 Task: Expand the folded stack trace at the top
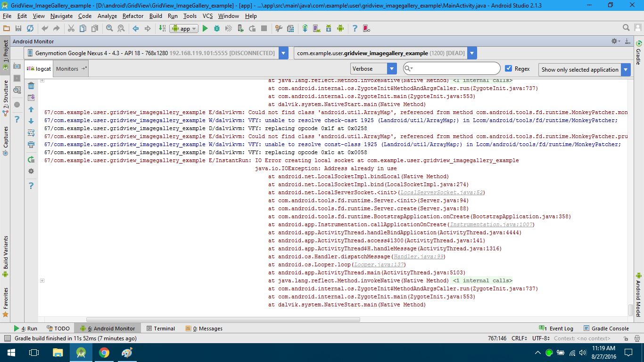coord(42,81)
